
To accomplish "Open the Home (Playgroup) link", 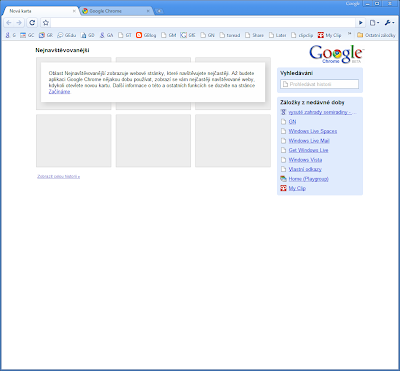I will 308,179.
